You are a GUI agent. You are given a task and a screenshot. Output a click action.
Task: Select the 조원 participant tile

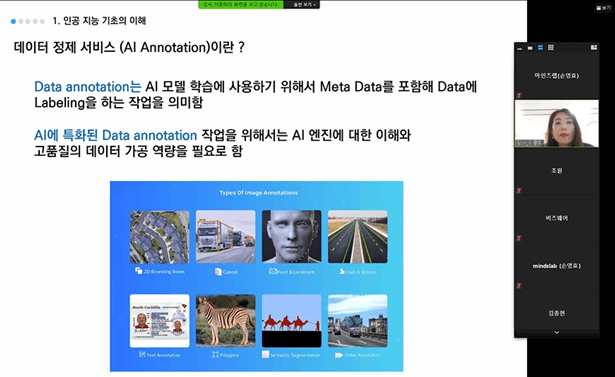click(x=557, y=171)
